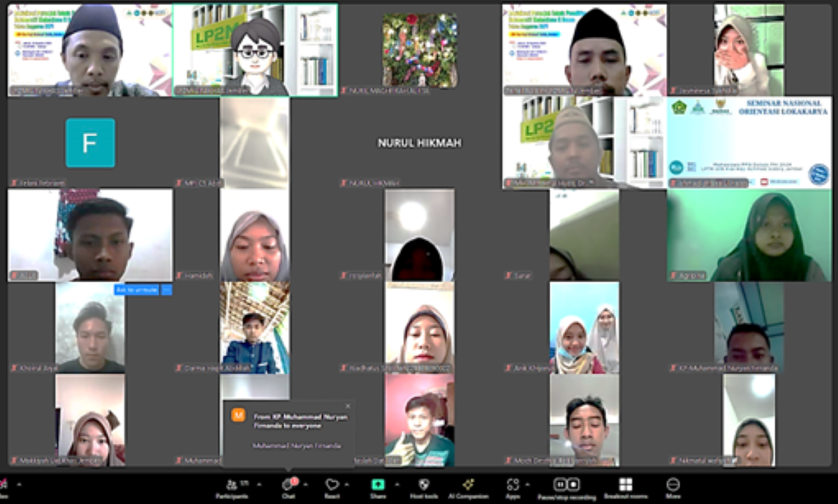
Task: Click the green Share screen icon
Action: [378, 484]
